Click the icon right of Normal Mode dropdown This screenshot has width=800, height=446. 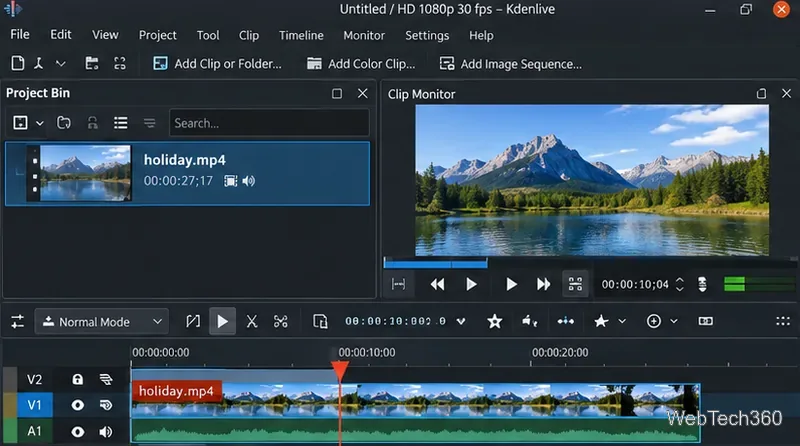[x=193, y=321]
